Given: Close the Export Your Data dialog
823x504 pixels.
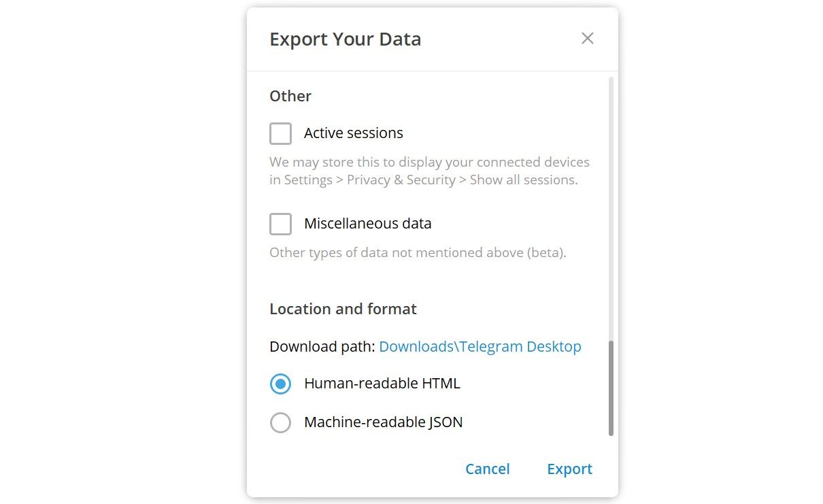Looking at the screenshot, I should tap(587, 38).
